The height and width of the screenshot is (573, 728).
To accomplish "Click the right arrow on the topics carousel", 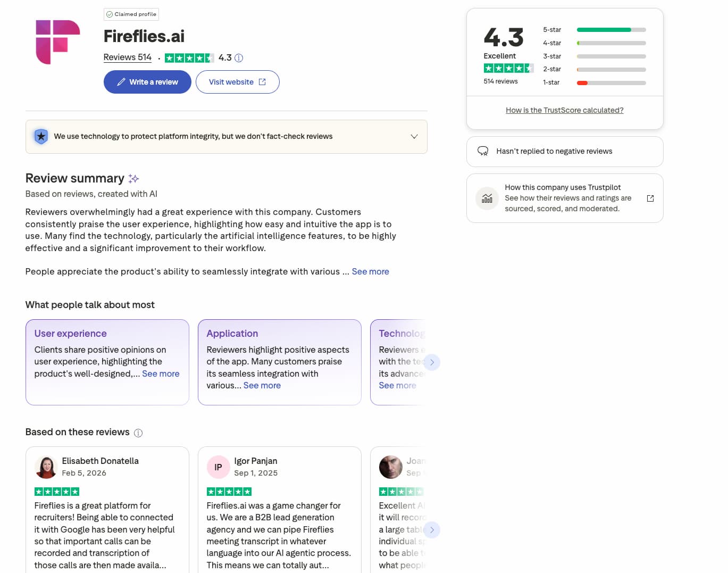I will pyautogui.click(x=432, y=362).
